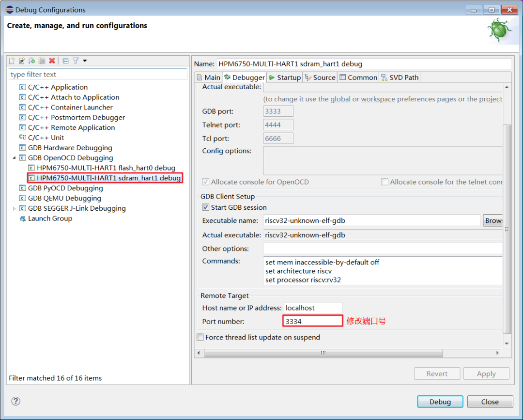Click C/C++ Unit icon in tree
Screen dimensions: 523x420
point(22,138)
